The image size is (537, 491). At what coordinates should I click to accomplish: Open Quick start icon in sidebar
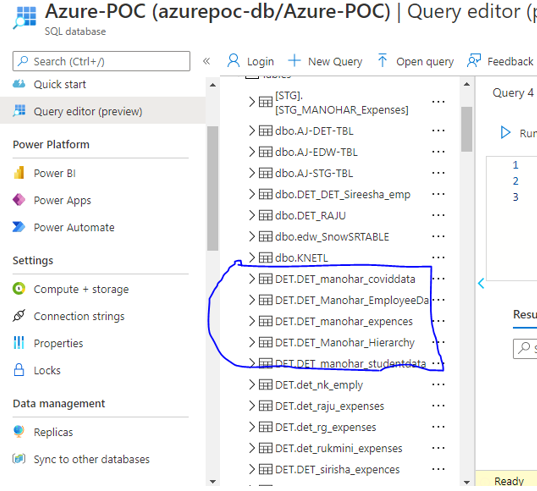click(19, 84)
